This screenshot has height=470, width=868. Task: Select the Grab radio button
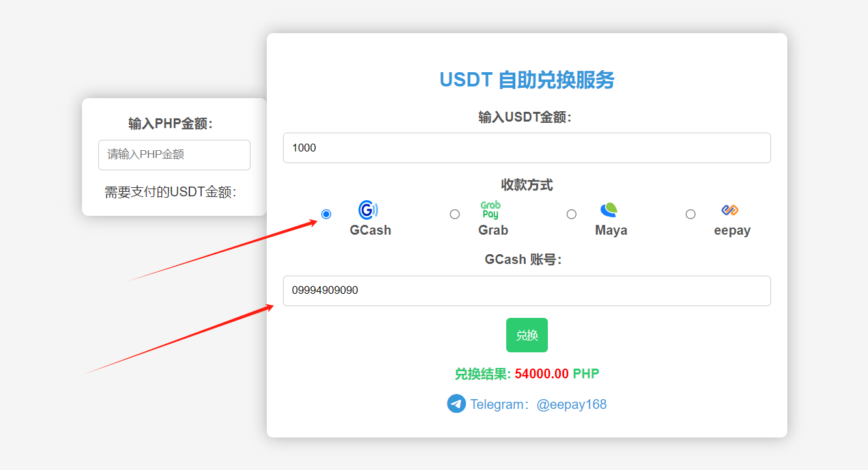click(455, 214)
